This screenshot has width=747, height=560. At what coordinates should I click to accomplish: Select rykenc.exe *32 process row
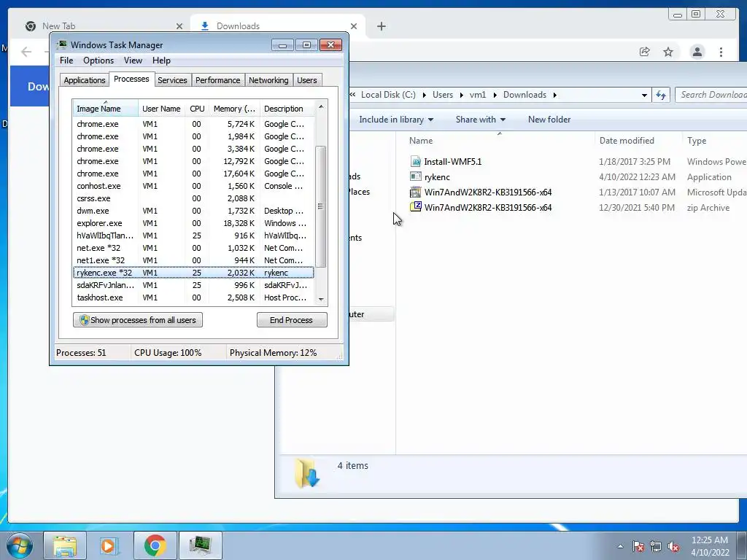pos(193,273)
